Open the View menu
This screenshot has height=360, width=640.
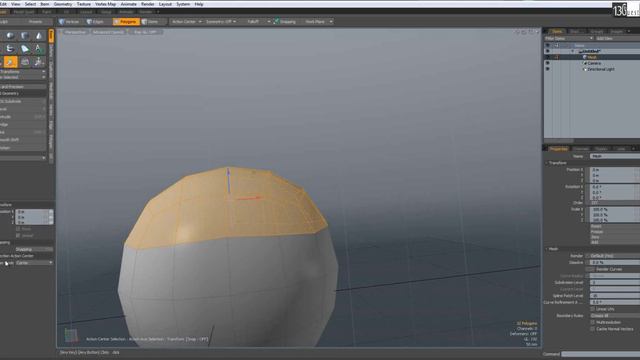click(x=16, y=4)
